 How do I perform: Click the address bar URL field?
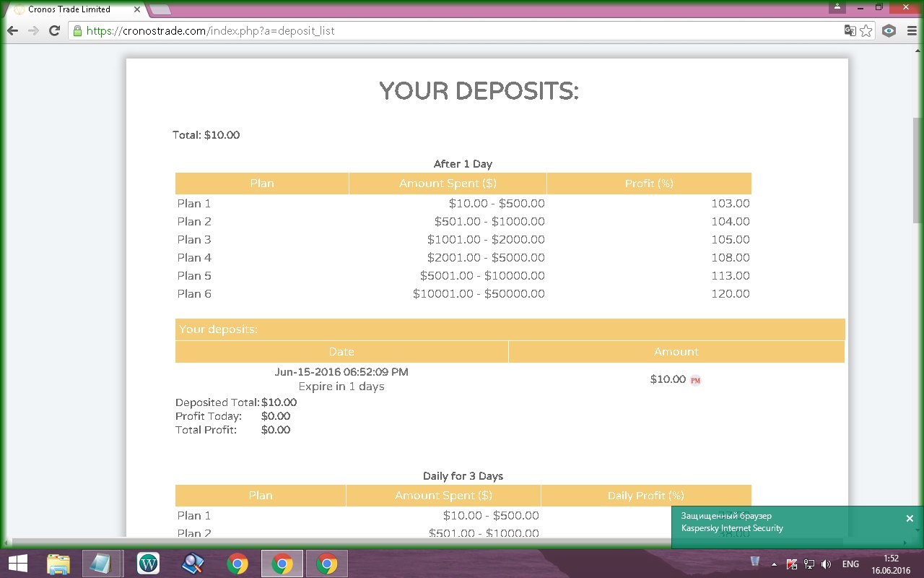(462, 31)
